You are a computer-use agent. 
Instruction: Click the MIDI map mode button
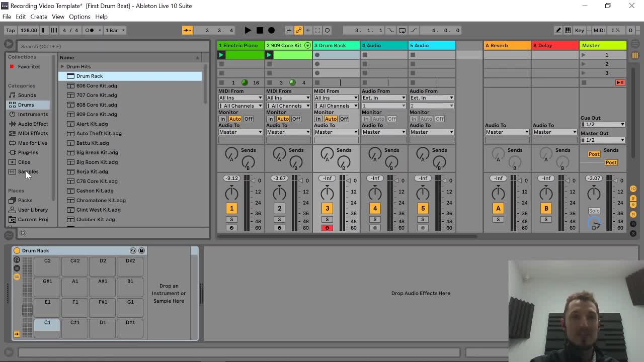(599, 30)
